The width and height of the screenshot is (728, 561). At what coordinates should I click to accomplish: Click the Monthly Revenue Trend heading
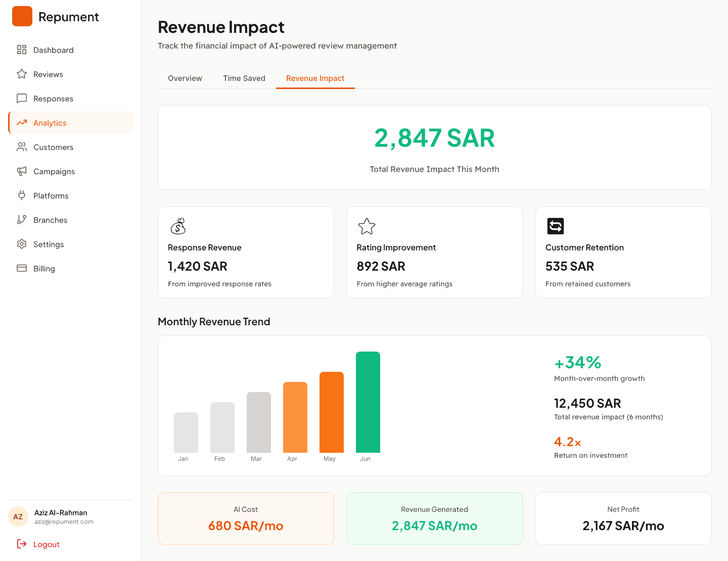[x=214, y=322]
